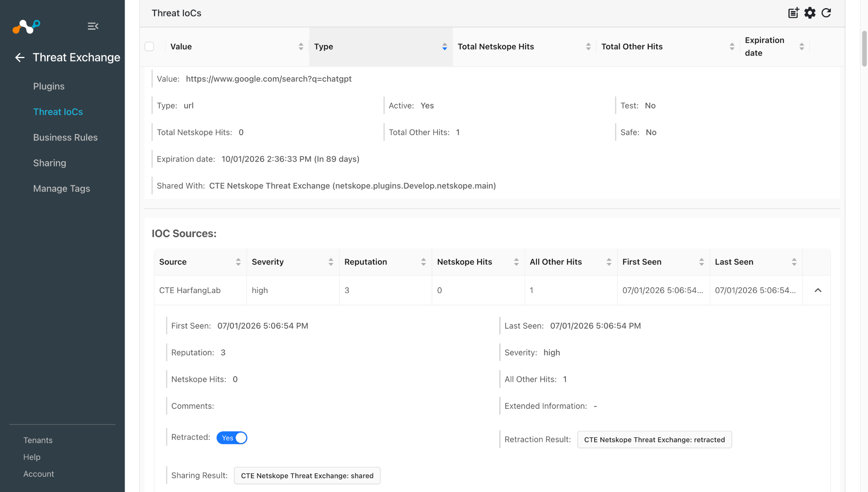Viewport: 868px width, 492px height.
Task: Click the Value column header label
Action: tap(181, 47)
